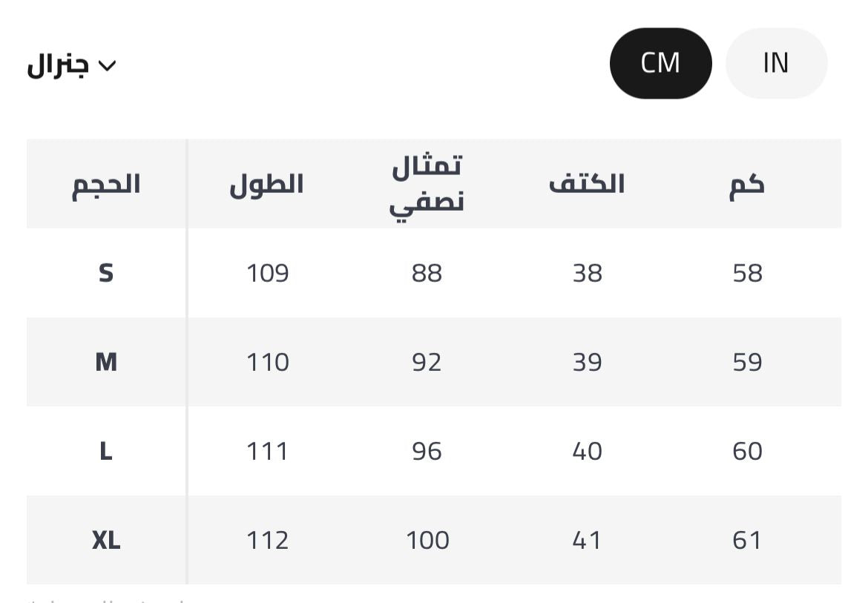Image resolution: width=868 pixels, height=603 pixels.
Task: Click the sleeve value 61 for size XL
Action: (747, 540)
